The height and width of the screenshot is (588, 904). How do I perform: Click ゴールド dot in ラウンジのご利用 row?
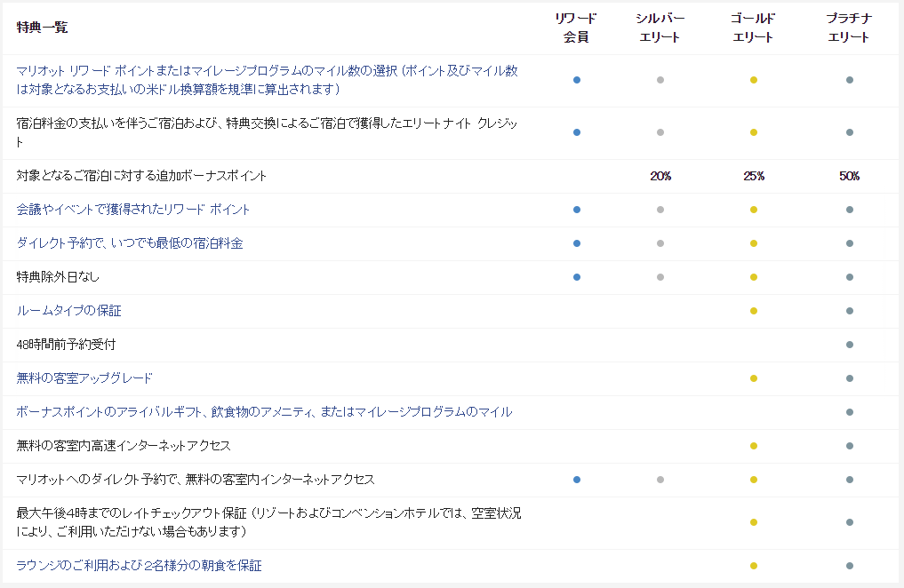tap(754, 564)
